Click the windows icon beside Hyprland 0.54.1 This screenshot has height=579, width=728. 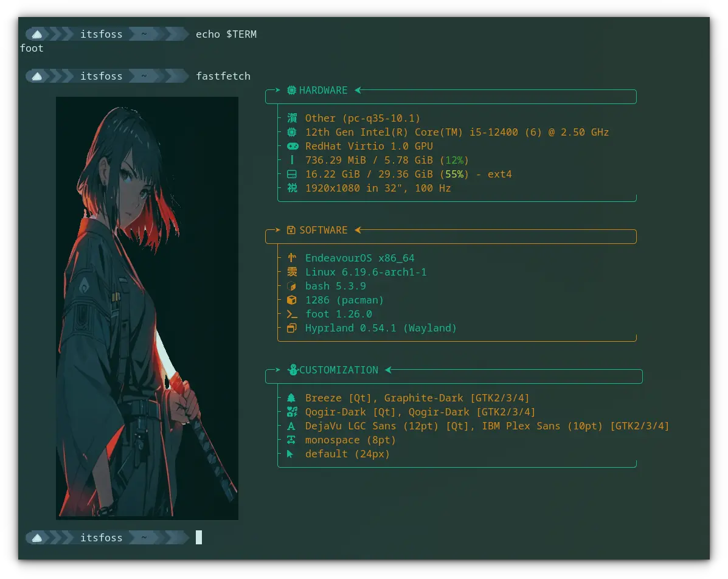click(x=292, y=328)
